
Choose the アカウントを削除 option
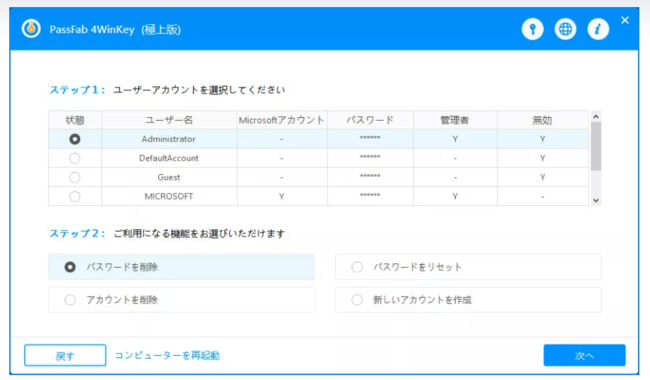[x=182, y=300]
